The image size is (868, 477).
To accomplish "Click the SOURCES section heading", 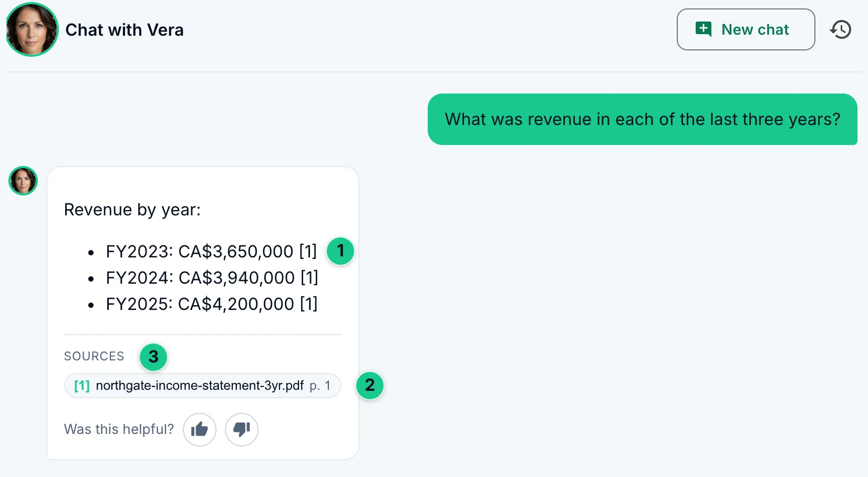I will pos(94,356).
